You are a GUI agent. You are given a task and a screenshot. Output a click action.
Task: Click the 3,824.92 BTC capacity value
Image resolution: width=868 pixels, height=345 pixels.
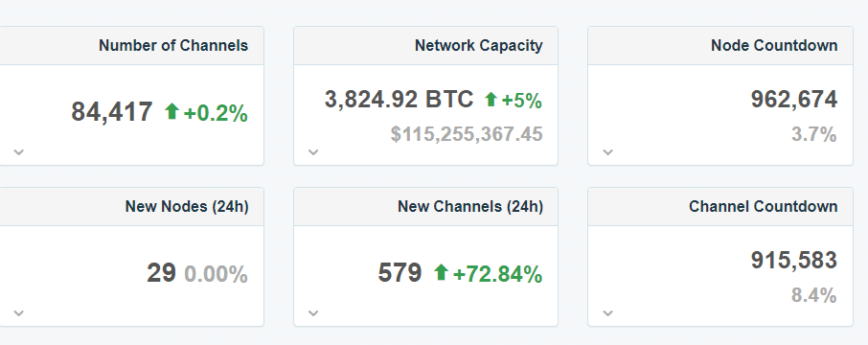click(400, 99)
